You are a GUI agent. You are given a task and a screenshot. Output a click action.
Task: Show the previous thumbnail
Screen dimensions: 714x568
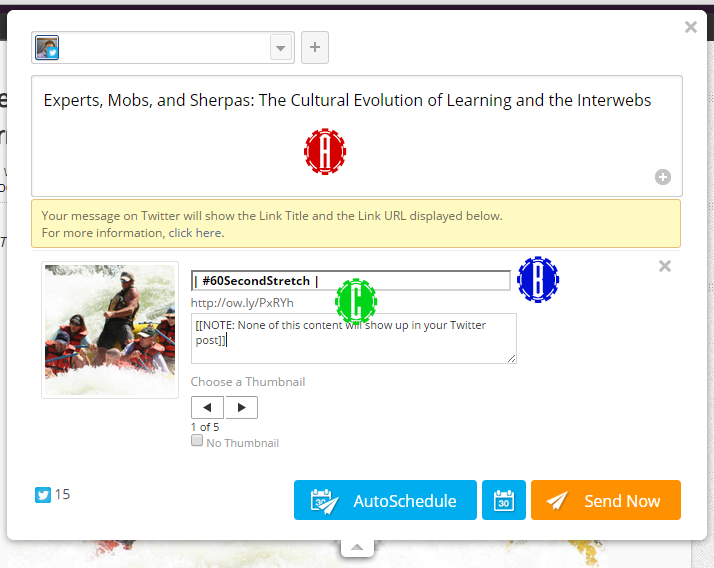pos(207,407)
